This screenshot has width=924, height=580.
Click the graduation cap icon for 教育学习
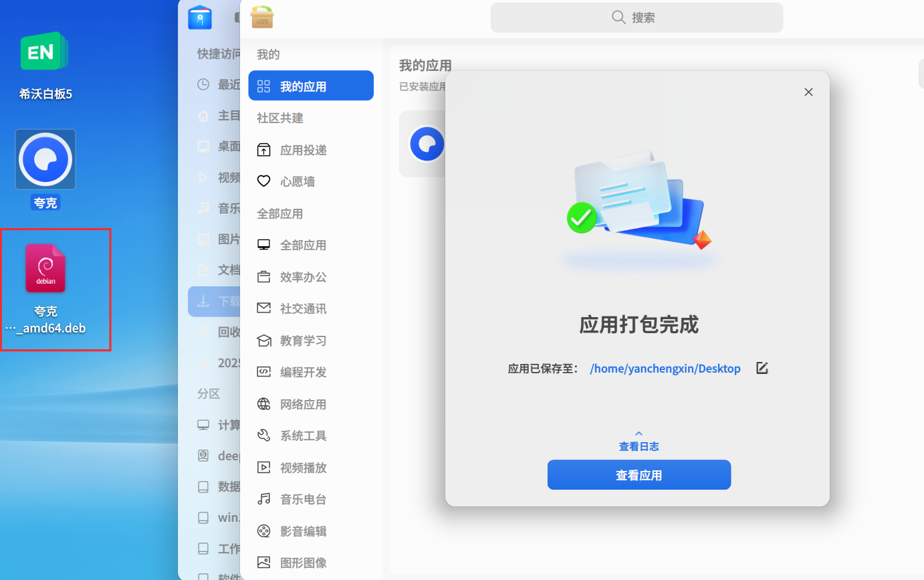264,341
